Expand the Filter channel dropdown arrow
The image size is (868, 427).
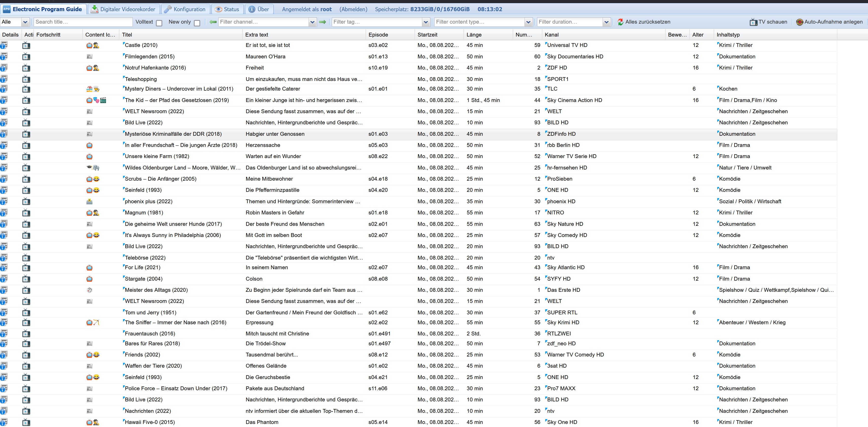(x=312, y=22)
